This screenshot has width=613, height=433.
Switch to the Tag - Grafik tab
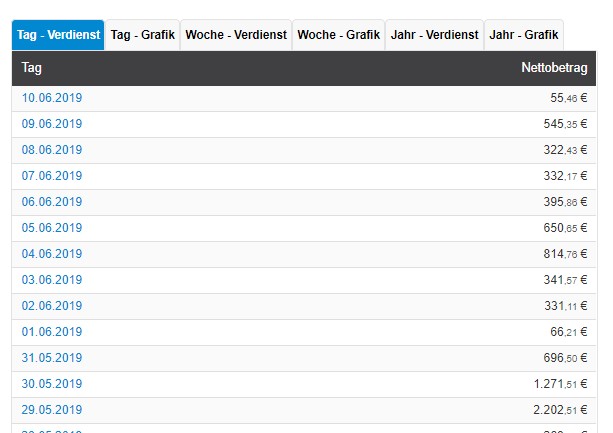click(142, 35)
